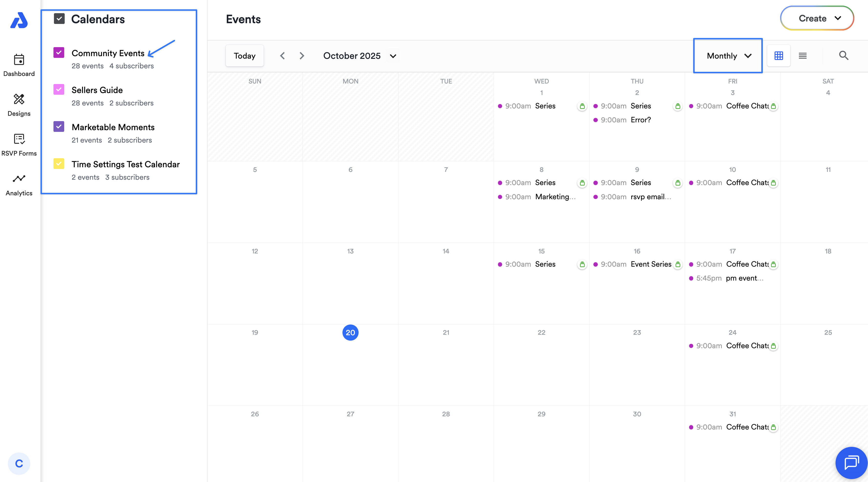Viewport: 868px width, 482px height.
Task: Click the yellow Time Settings Test Calendar swatch
Action: (x=59, y=164)
